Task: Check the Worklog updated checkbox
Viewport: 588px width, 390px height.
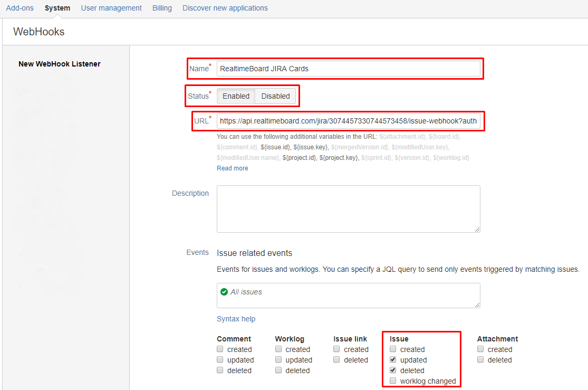Action: point(278,360)
